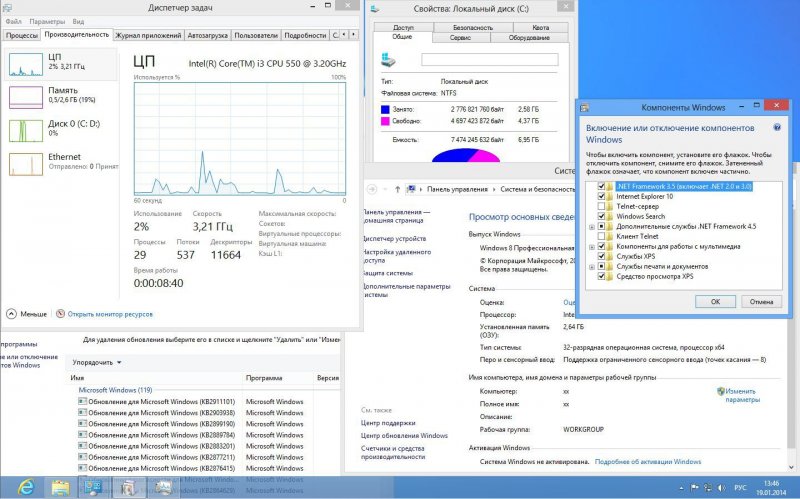Open the Безопасность tab in disk properties
Viewport: 800px width, 499px height.
click(x=473, y=28)
